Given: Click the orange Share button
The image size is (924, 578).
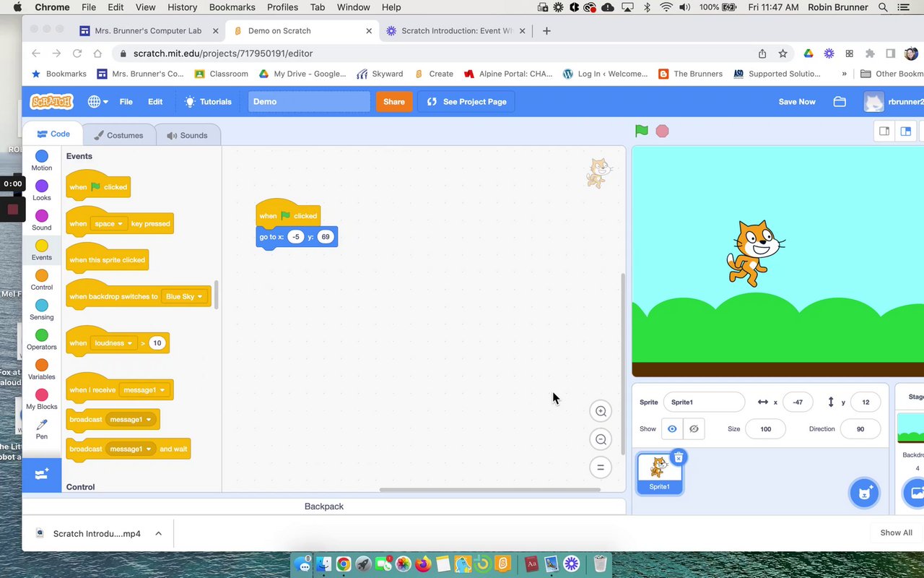Looking at the screenshot, I should [x=394, y=102].
